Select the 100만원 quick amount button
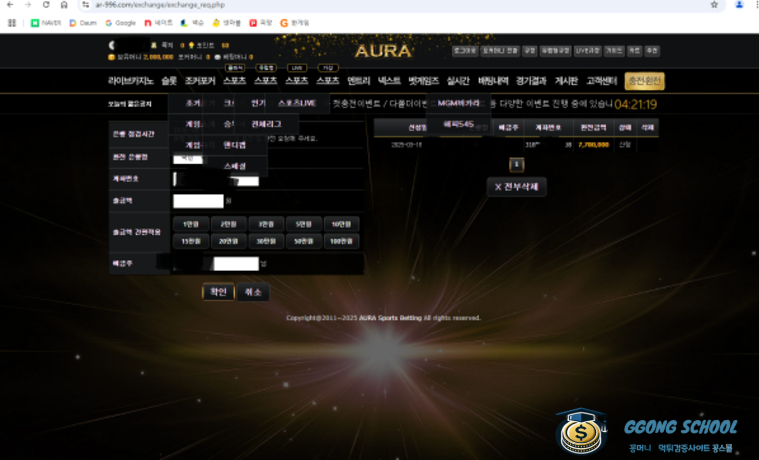This screenshot has height=460, width=759. click(341, 241)
